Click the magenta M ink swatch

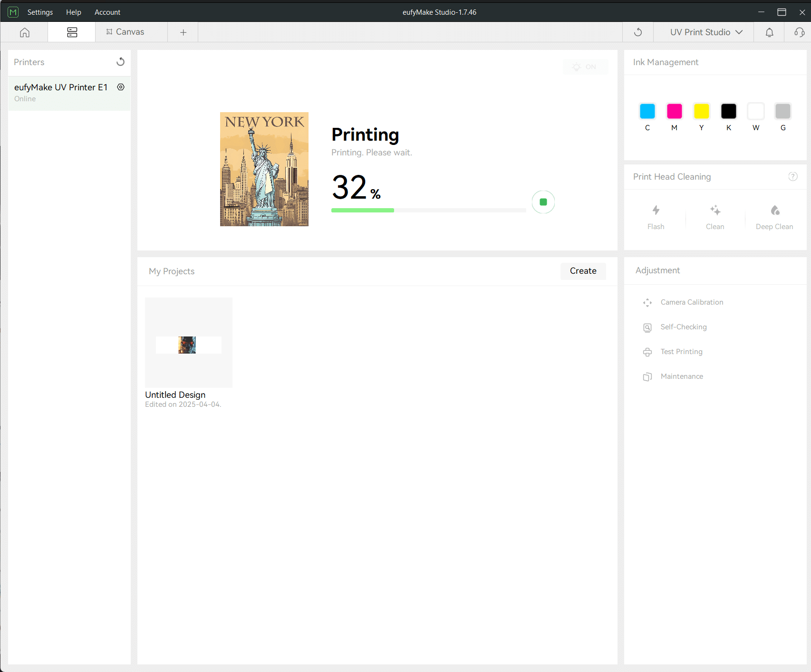674,111
